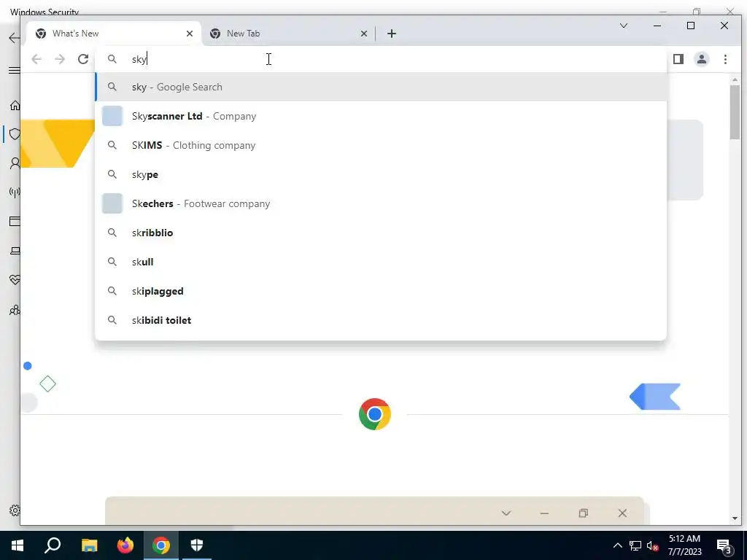
Task: Open App & browser control icon
Action: click(x=15, y=222)
